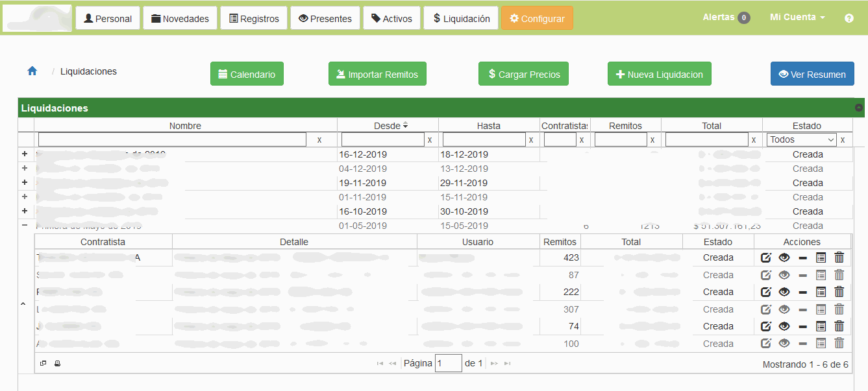The image size is (868, 391).
Task: Show details with the eye icon on first row
Action: point(784,257)
